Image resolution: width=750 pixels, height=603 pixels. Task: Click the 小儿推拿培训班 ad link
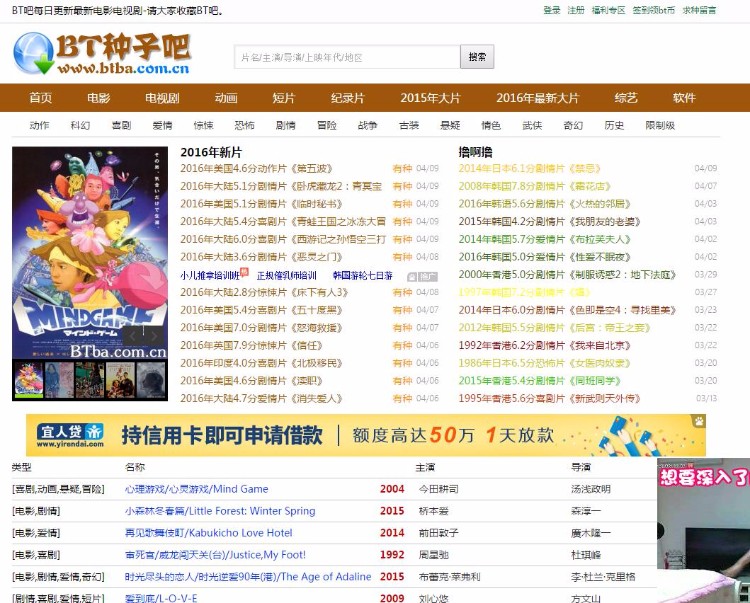pyautogui.click(x=210, y=275)
